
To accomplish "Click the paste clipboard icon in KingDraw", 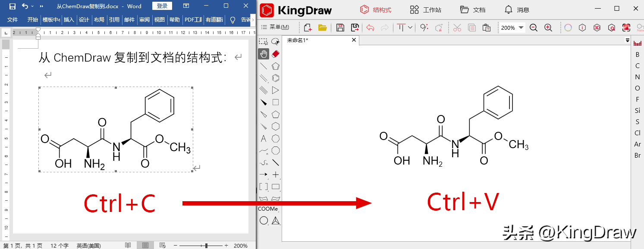I will point(487,28).
